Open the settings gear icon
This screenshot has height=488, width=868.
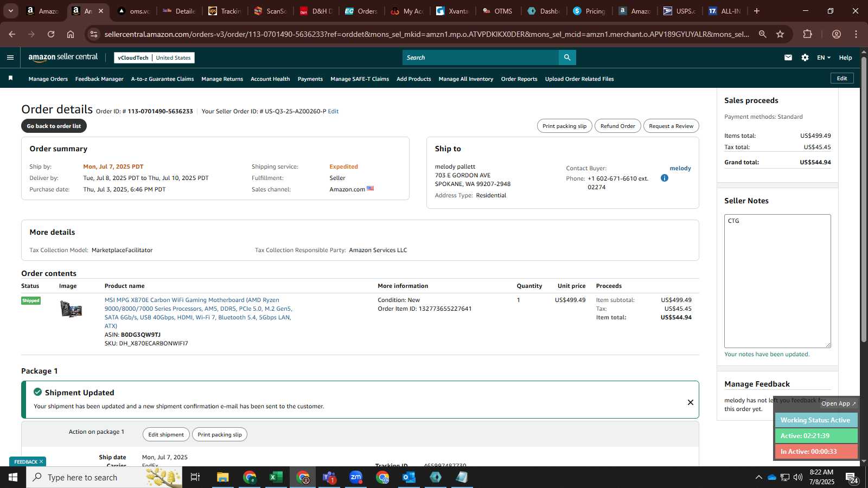click(x=805, y=57)
